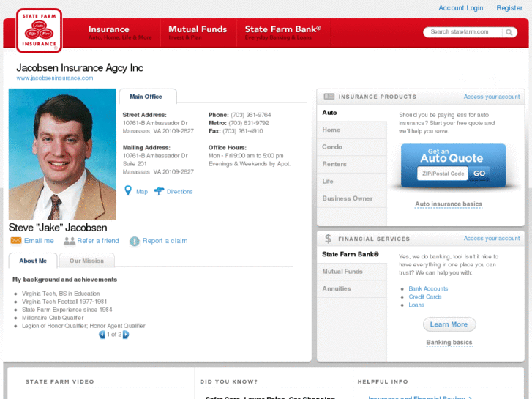Open the State Farm Bank menu
The width and height of the screenshot is (532, 399).
point(283,33)
